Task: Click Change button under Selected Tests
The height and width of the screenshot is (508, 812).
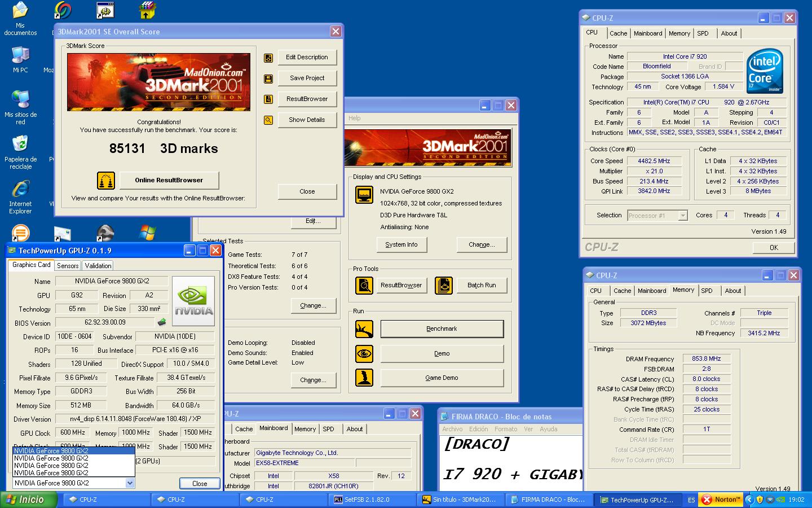Action: click(x=313, y=306)
